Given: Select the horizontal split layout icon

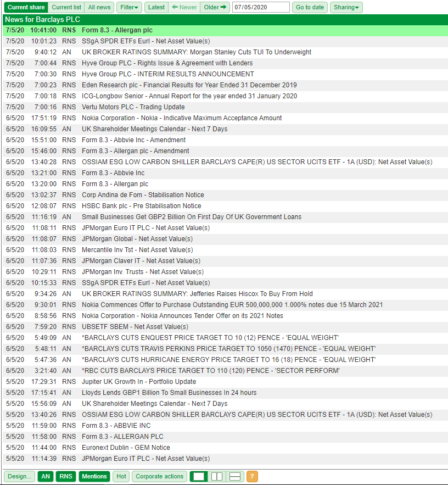Looking at the screenshot, I should (235, 476).
